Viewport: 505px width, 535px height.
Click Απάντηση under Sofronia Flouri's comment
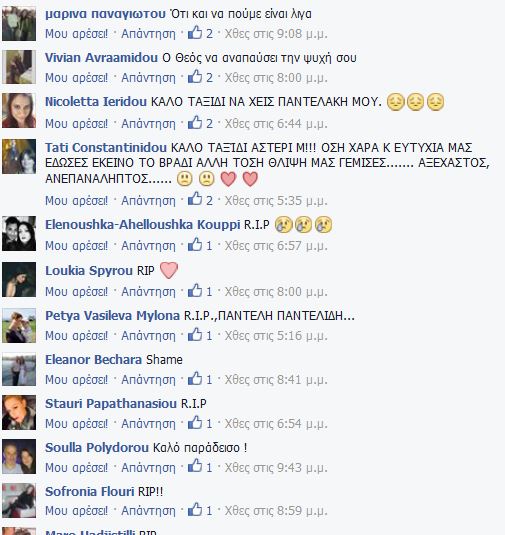tap(148, 511)
